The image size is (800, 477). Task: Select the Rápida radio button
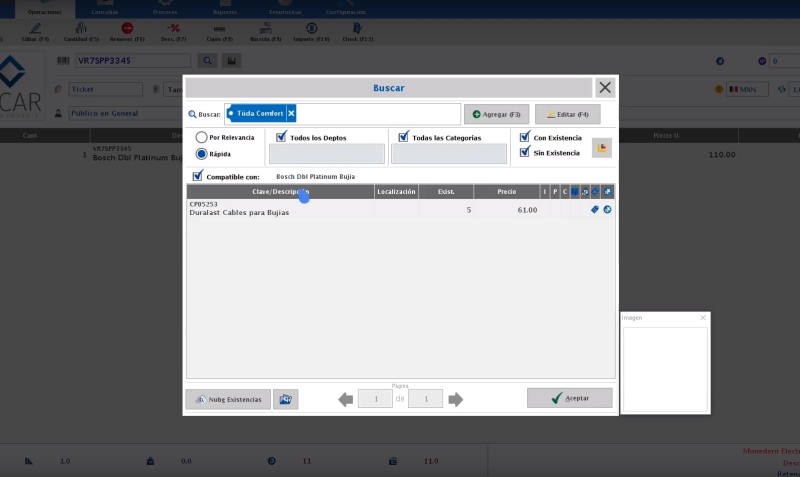click(x=202, y=154)
